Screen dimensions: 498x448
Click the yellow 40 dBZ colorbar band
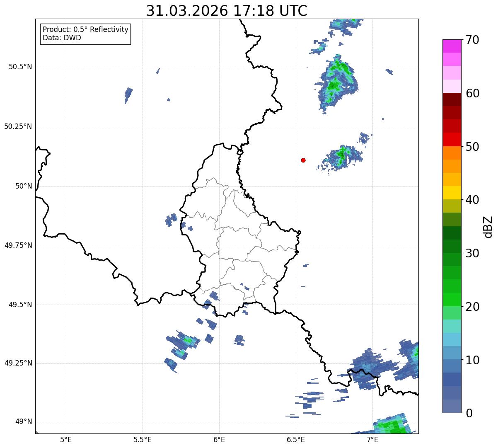[452, 193]
